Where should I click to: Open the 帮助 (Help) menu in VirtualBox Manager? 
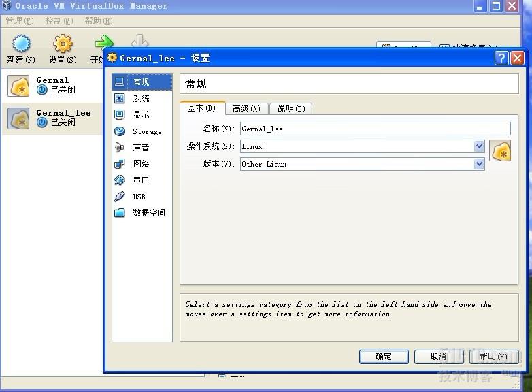pos(99,21)
